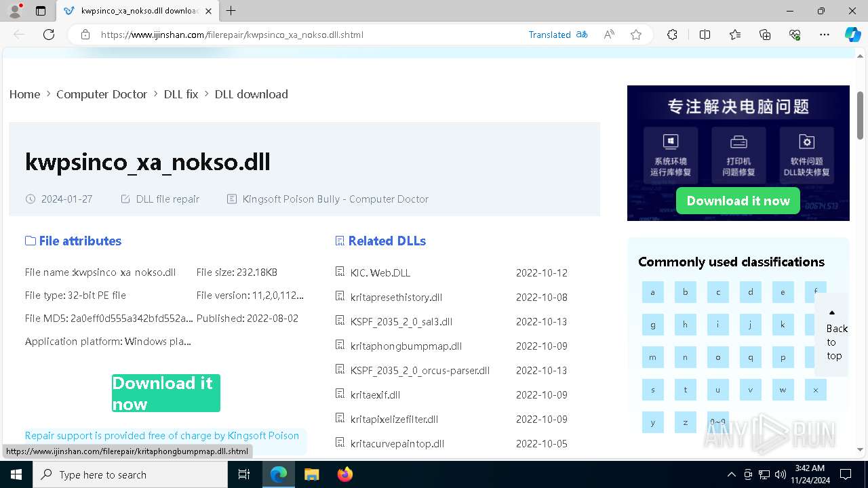Open the notifications center icon
The image size is (868, 488).
[846, 474]
